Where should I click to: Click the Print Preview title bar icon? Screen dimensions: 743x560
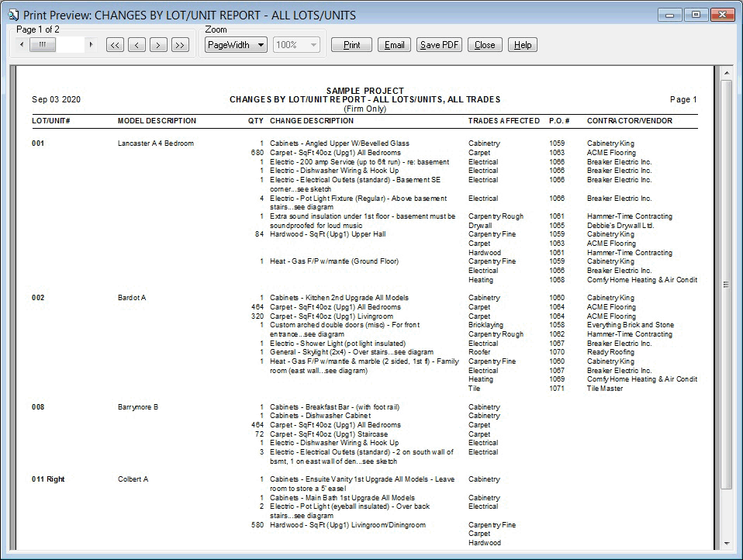click(13, 16)
